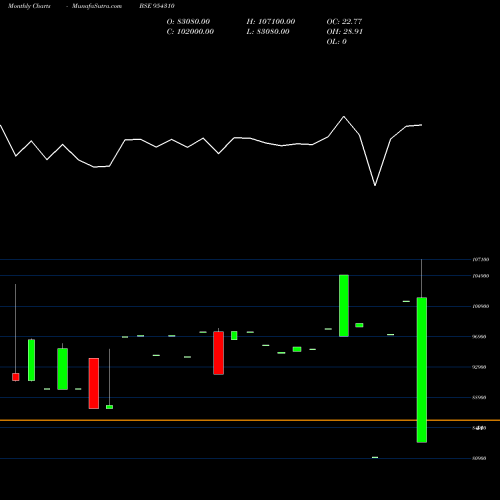500x500 pixels.
Task: Click the 'OH: 28.91' reading
Action: point(345,32)
